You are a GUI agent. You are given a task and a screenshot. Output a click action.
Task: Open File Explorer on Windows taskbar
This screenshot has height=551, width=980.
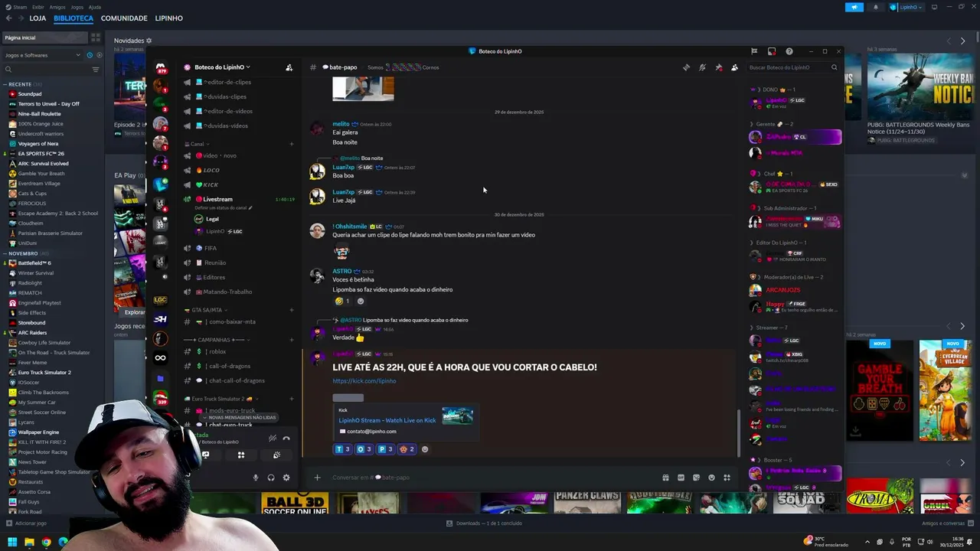click(x=29, y=543)
